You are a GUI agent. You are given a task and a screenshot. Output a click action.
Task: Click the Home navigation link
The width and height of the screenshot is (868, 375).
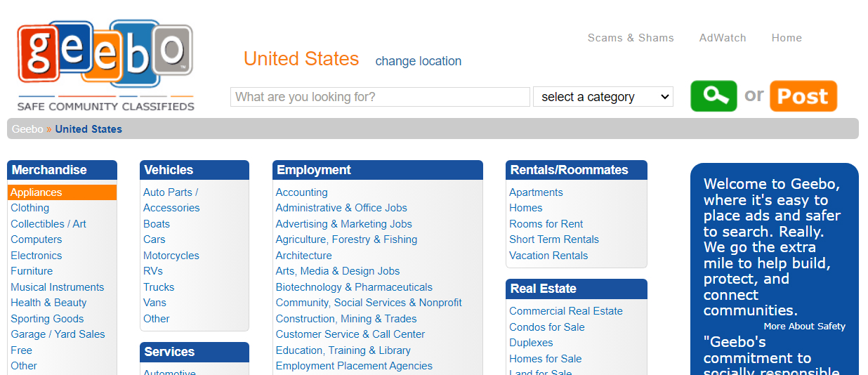[x=787, y=38]
